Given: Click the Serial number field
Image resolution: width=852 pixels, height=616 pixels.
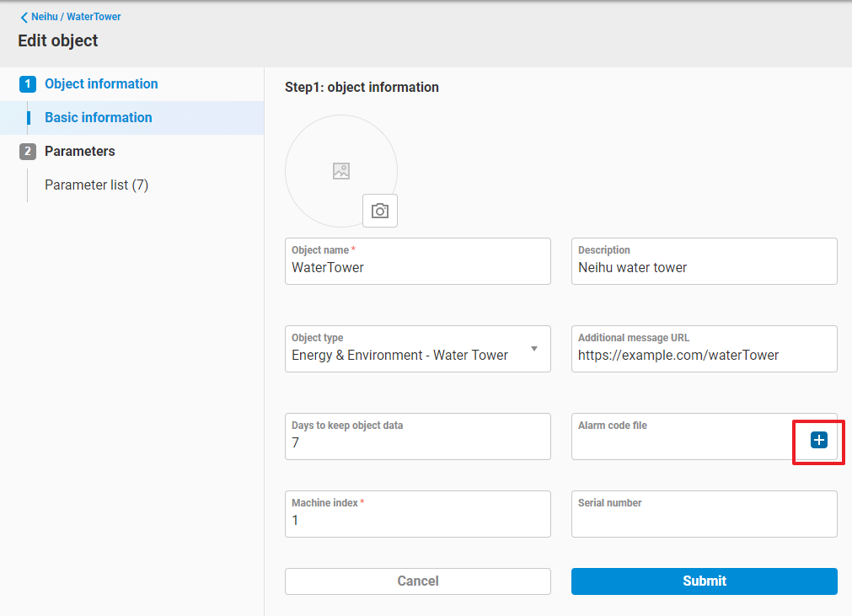Looking at the screenshot, I should (704, 521).
